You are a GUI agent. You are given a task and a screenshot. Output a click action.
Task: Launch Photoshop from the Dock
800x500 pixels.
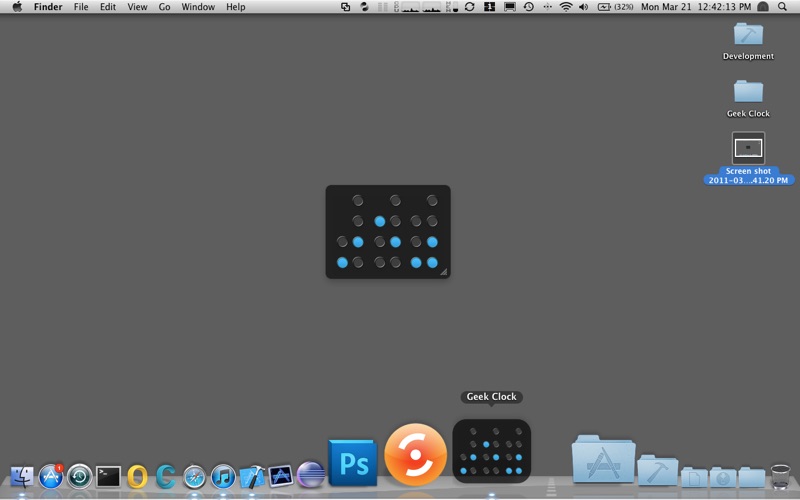point(353,463)
